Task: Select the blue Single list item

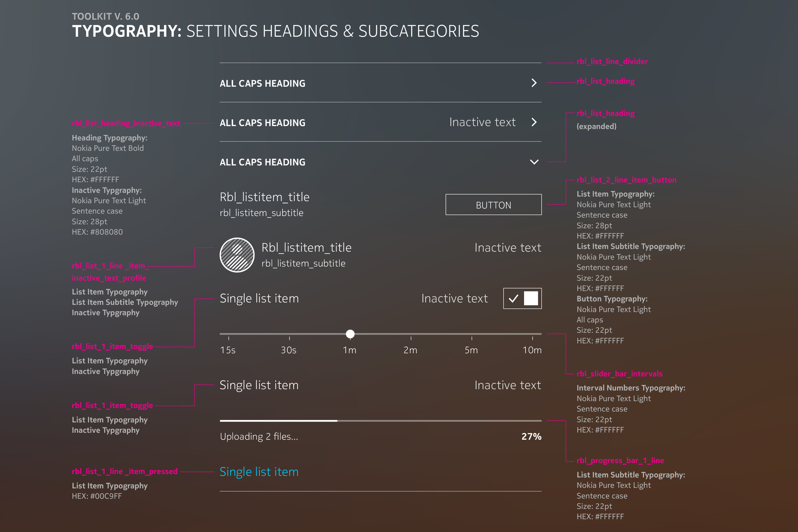Action: (x=259, y=472)
